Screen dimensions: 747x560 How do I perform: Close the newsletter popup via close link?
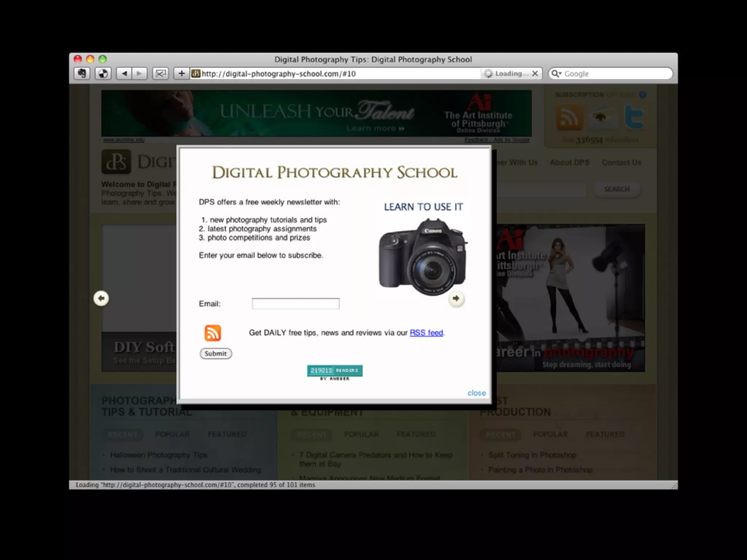coord(476,393)
